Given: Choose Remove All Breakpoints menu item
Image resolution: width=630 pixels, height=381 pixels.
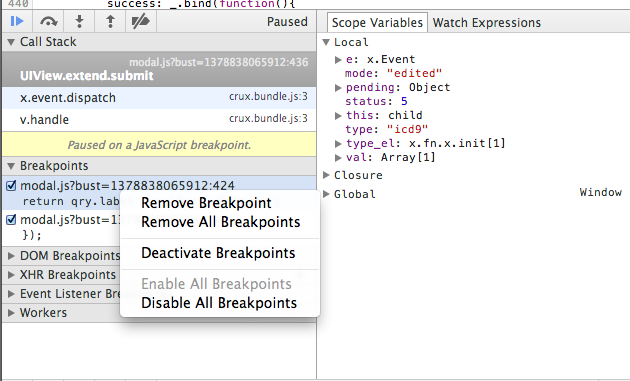Looking at the screenshot, I should [220, 222].
